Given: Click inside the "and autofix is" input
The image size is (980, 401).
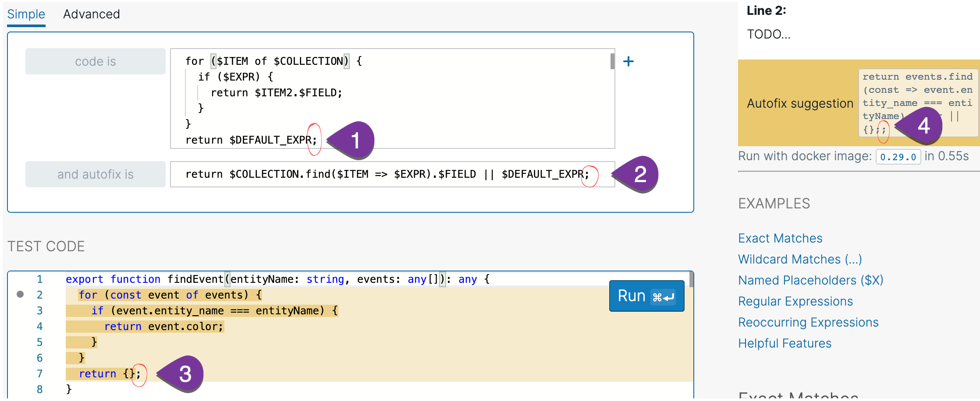Looking at the screenshot, I should pos(390,174).
